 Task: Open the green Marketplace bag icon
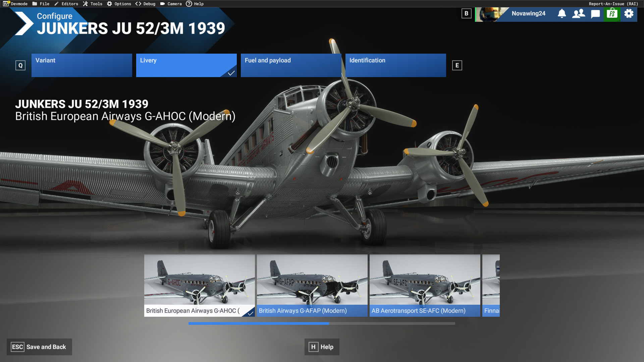click(612, 14)
